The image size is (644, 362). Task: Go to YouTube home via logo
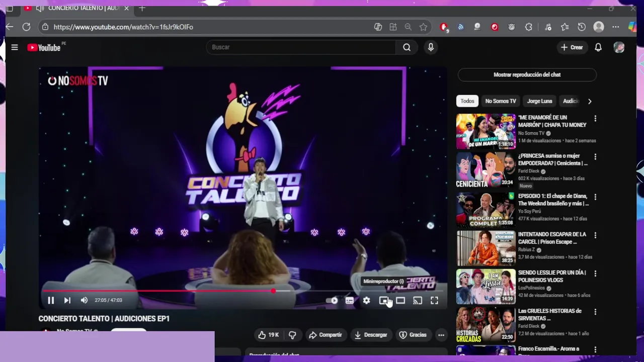44,47
